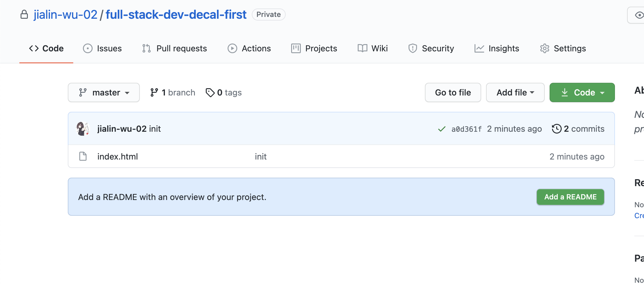Click the Issues circle icon
Image resolution: width=644 pixels, height=284 pixels.
pyautogui.click(x=88, y=48)
